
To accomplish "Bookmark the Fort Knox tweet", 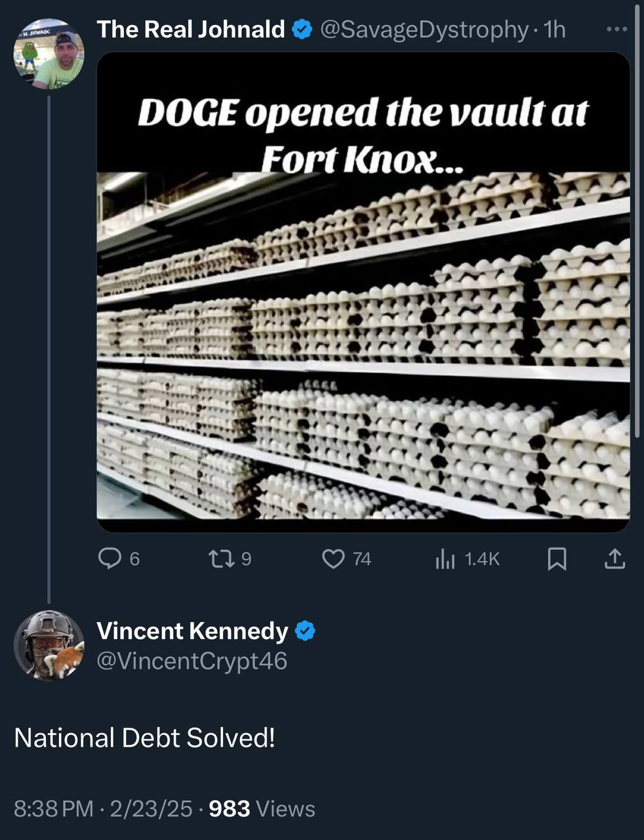I will [x=557, y=558].
